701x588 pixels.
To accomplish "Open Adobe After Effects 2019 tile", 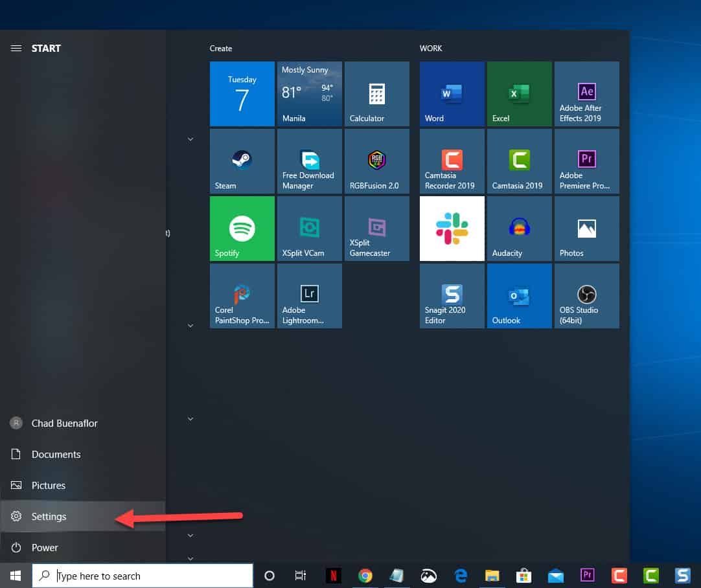I will [x=587, y=94].
